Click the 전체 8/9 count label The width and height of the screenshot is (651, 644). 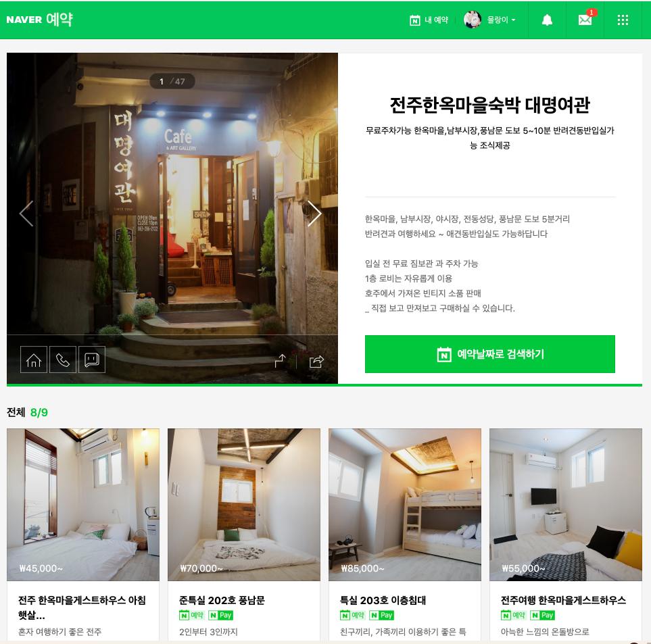click(x=28, y=412)
